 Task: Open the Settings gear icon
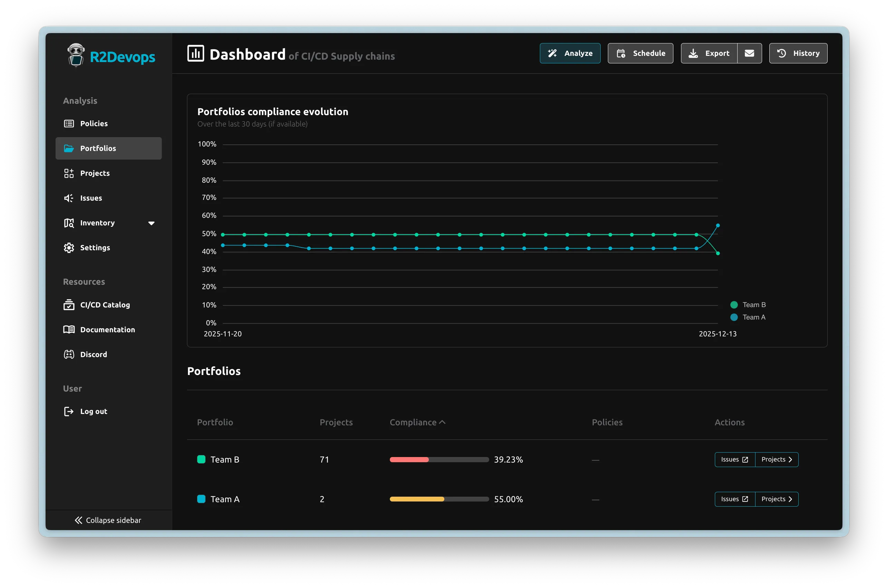pos(69,247)
